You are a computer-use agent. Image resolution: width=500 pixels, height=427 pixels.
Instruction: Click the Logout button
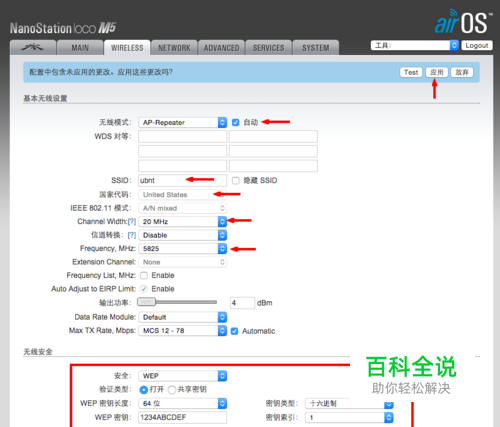point(477,45)
